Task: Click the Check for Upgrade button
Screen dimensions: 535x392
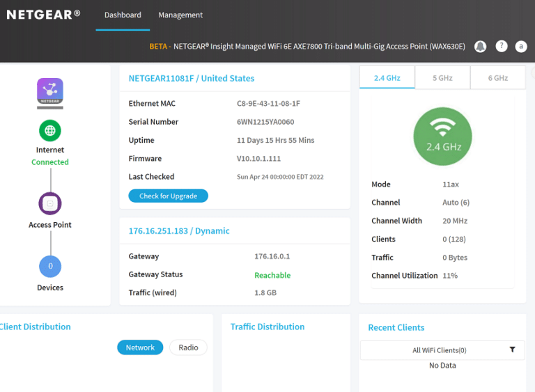Action: point(168,196)
